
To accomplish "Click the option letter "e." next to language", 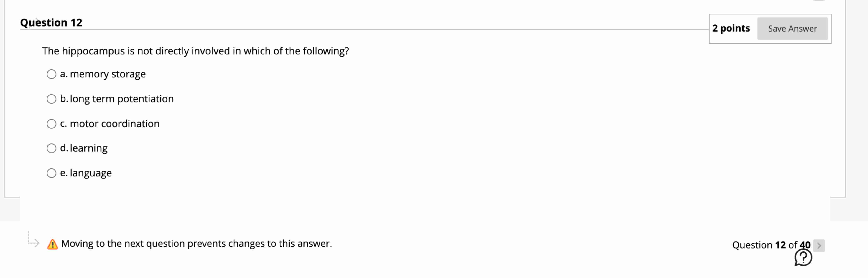I will pos(64,173).
